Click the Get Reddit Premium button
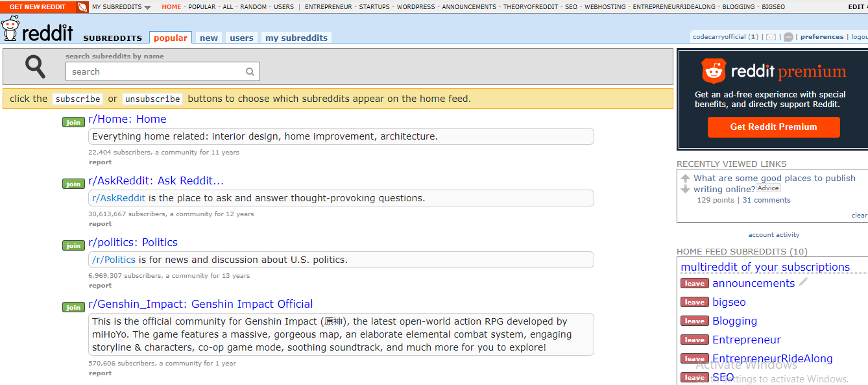Viewport: 868px width, 385px height. (773, 127)
